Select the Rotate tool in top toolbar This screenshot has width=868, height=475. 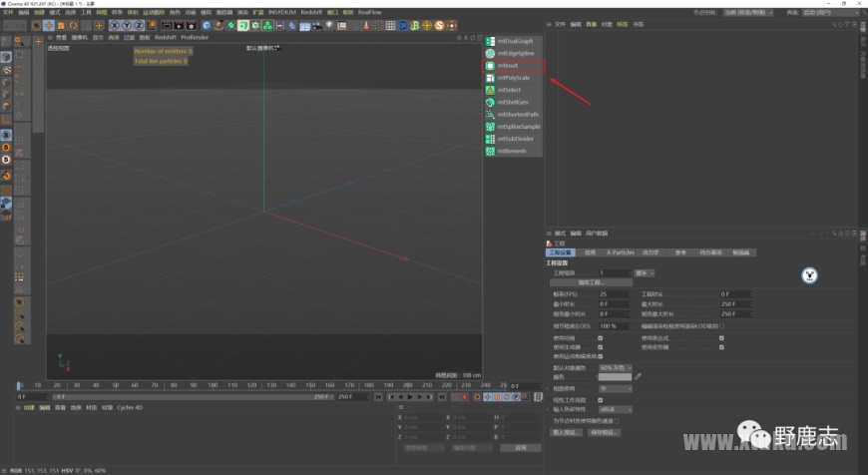pyautogui.click(x=73, y=26)
